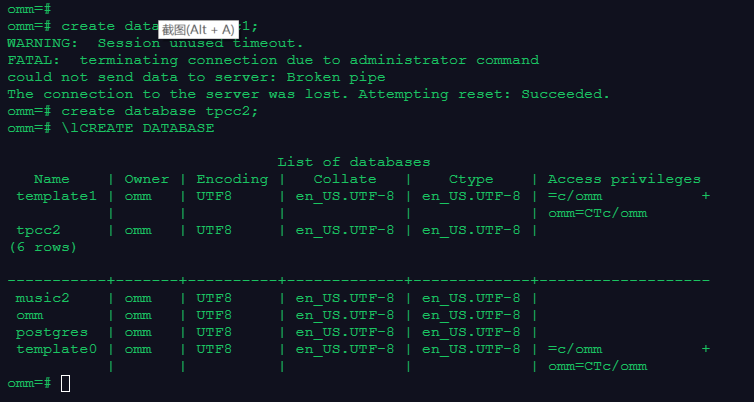Click the "List of databases" title
Image resolution: width=754 pixels, height=402 pixels.
coord(354,162)
